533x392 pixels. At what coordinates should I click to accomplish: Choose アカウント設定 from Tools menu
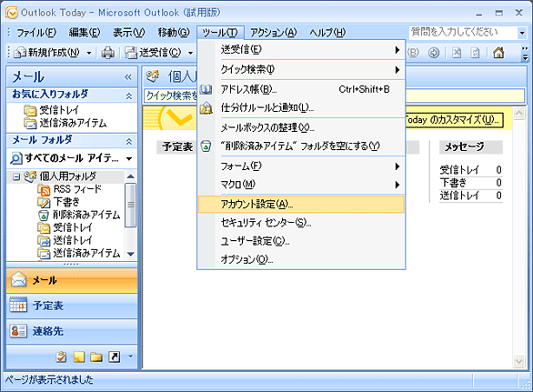[301, 205]
